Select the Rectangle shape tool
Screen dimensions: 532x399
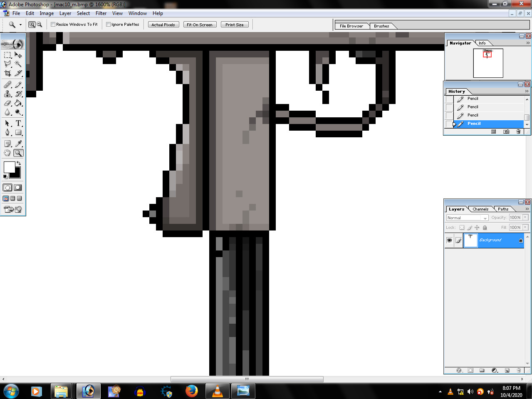pyautogui.click(x=18, y=132)
